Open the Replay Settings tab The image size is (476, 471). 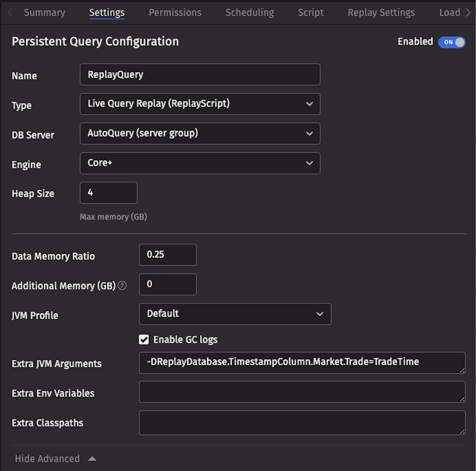tap(381, 13)
